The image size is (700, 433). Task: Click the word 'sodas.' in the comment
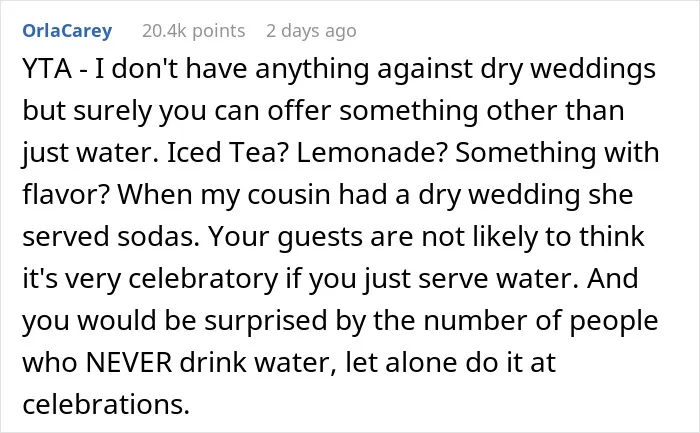pyautogui.click(x=158, y=237)
